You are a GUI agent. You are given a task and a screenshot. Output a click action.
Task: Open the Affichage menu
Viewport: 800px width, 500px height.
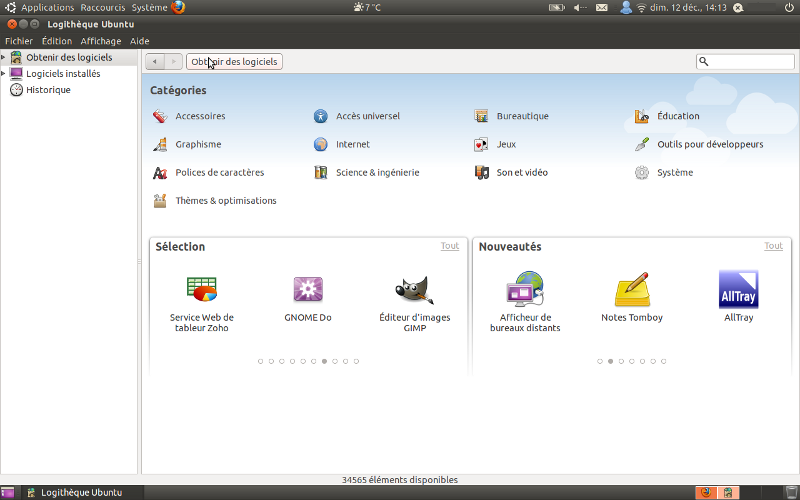coord(101,41)
